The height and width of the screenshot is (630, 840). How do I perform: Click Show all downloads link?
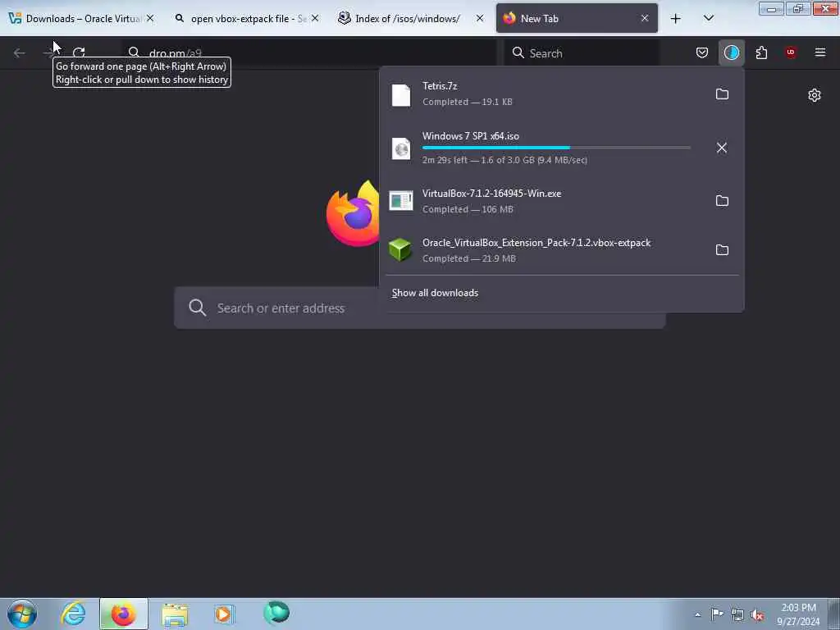click(x=435, y=293)
